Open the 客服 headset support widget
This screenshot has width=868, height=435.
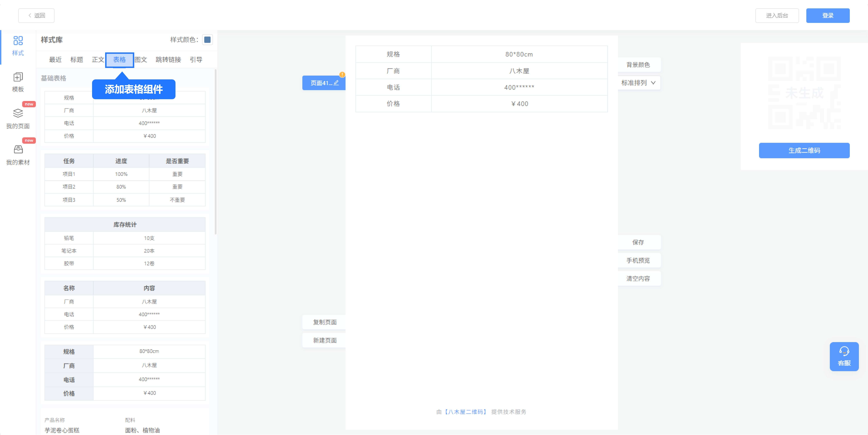pyautogui.click(x=844, y=356)
